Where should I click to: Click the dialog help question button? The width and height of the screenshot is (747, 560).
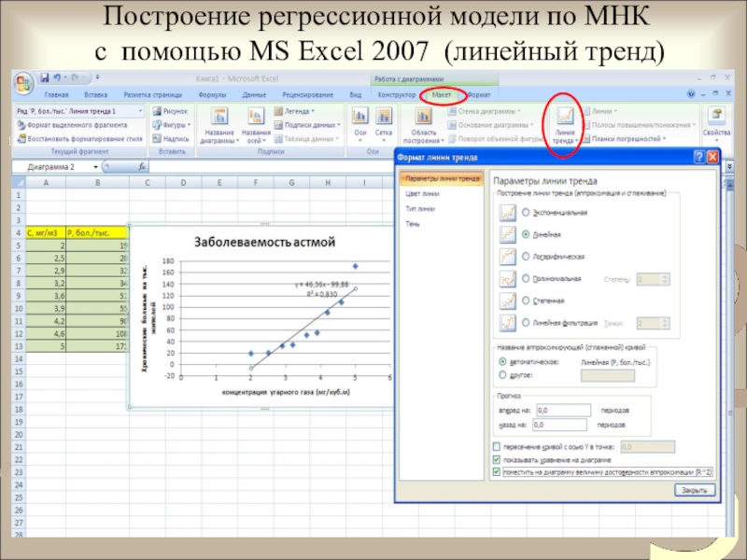pyautogui.click(x=698, y=157)
